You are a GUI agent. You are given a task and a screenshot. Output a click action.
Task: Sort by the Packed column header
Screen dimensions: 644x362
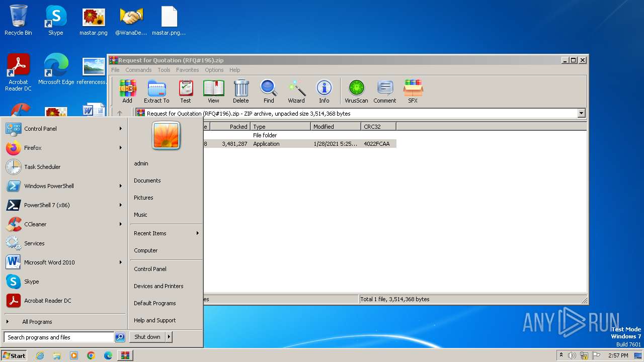[230, 127]
